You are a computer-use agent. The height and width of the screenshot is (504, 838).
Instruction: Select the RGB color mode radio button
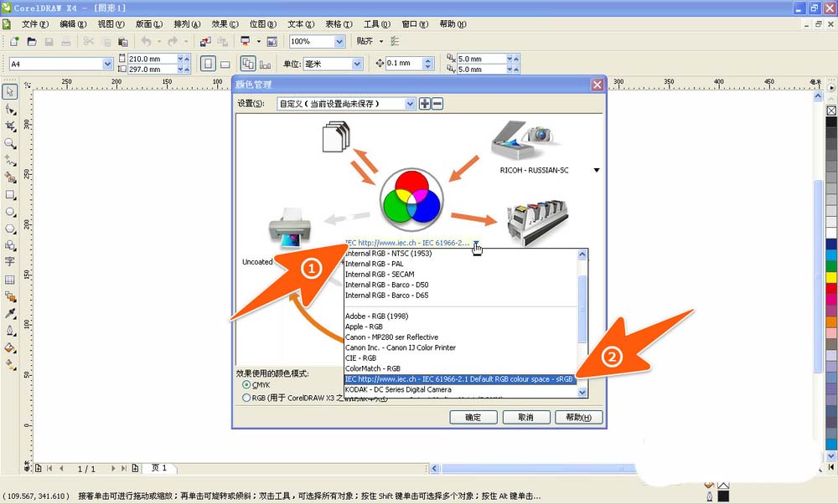(246, 399)
